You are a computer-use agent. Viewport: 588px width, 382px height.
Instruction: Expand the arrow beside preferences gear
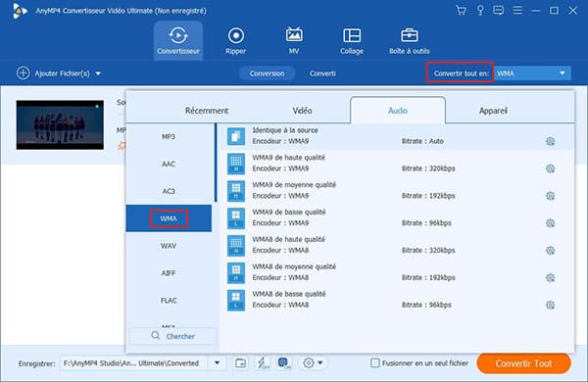(x=320, y=362)
